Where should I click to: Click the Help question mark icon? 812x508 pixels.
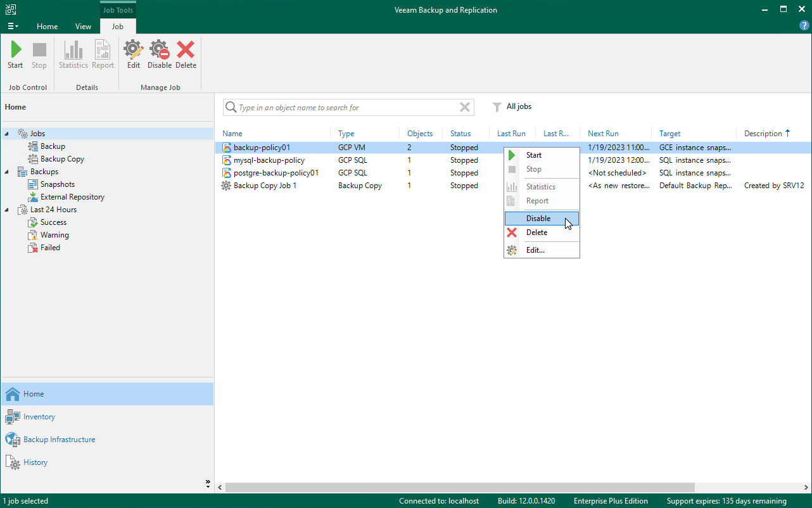804,26
